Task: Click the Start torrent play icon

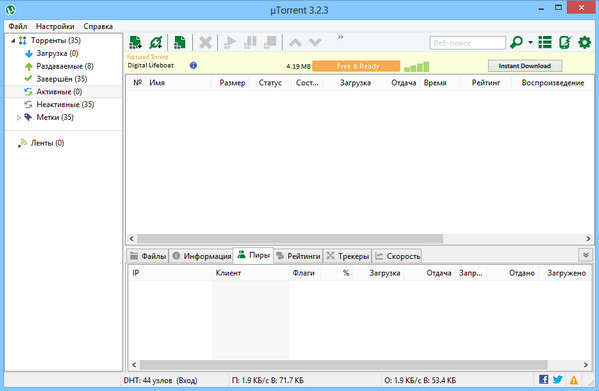Action: click(230, 42)
